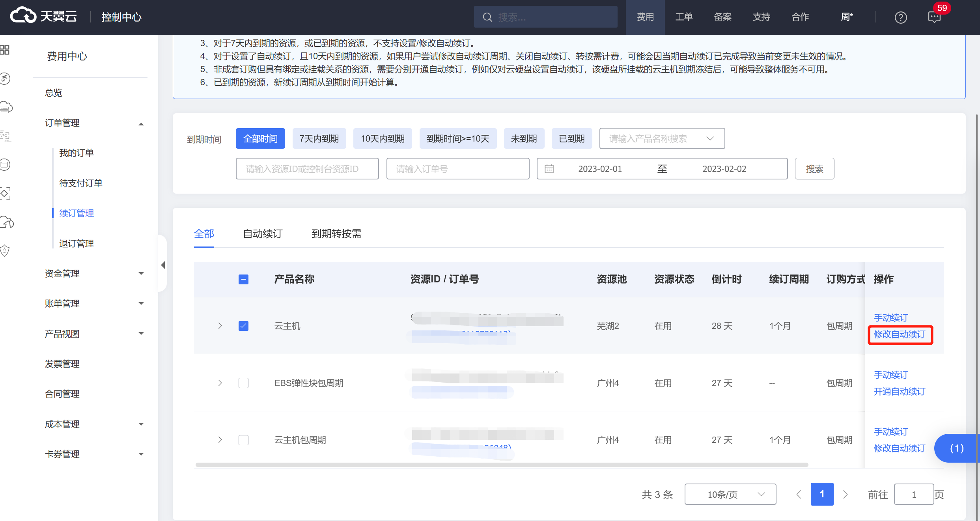The width and height of the screenshot is (980, 521).
Task: Open the shield security icon in sidebar
Action: tap(5, 250)
